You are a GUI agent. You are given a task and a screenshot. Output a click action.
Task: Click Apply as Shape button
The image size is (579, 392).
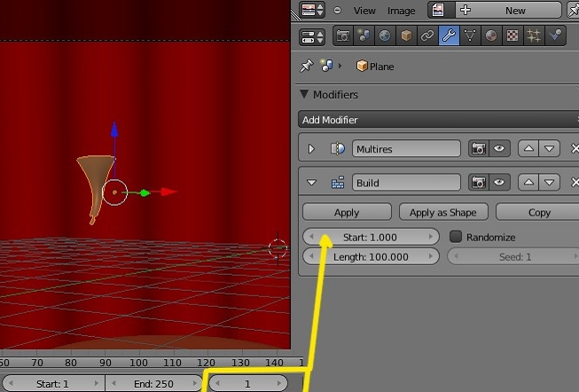[443, 212]
